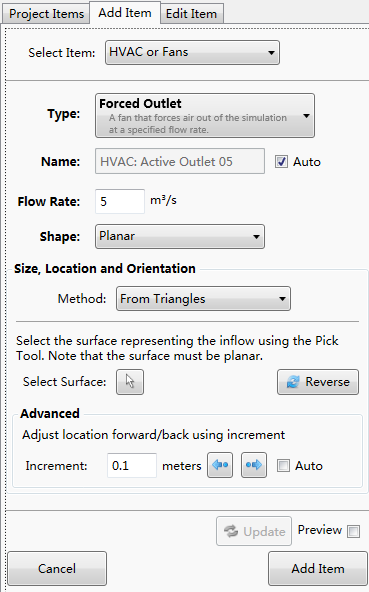Click the Reverse button with refresh icon

(x=318, y=382)
